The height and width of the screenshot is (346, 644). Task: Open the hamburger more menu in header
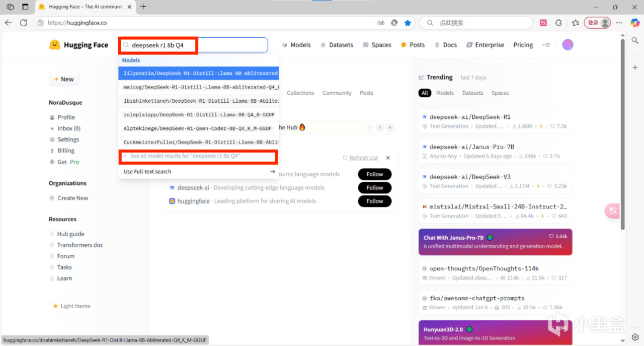click(546, 45)
